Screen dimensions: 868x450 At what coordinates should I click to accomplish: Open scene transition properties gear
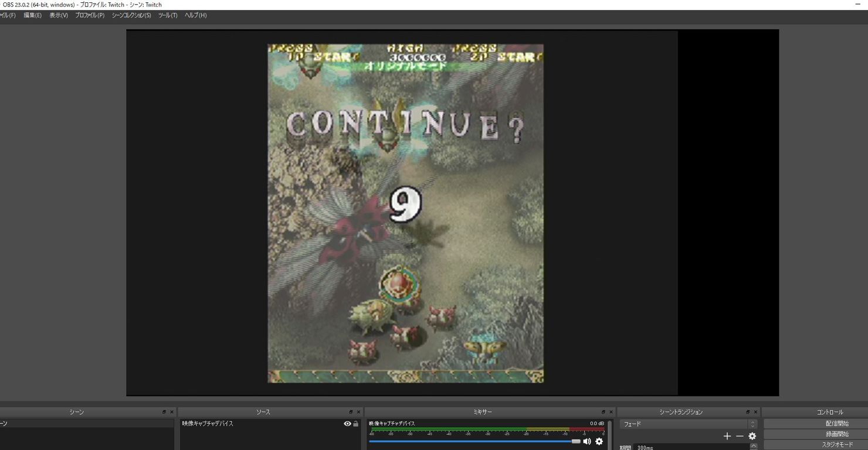(x=752, y=436)
